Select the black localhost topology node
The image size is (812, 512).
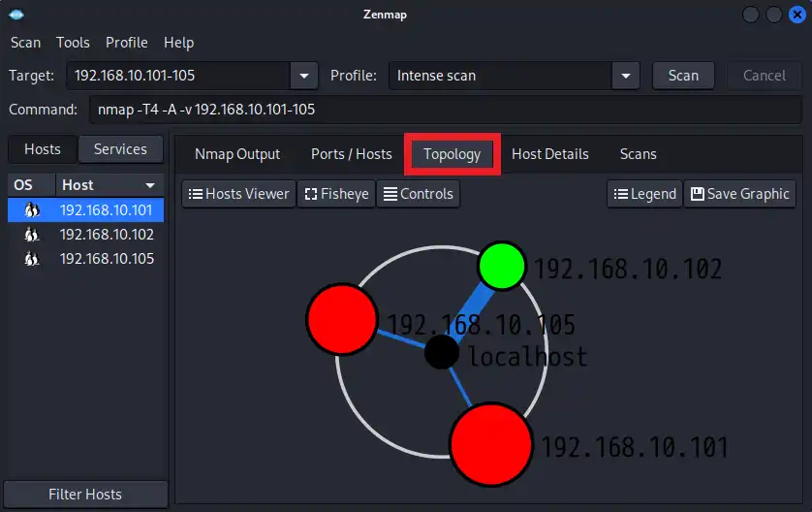441,352
